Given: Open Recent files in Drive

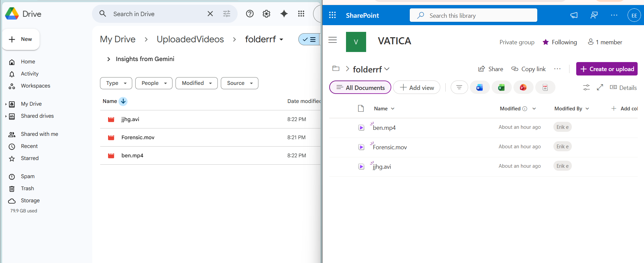Looking at the screenshot, I should (x=29, y=146).
